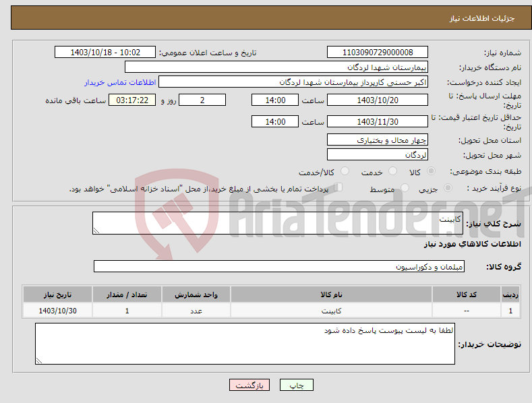
Task: Click the ردیف column header
Action: pos(510,294)
